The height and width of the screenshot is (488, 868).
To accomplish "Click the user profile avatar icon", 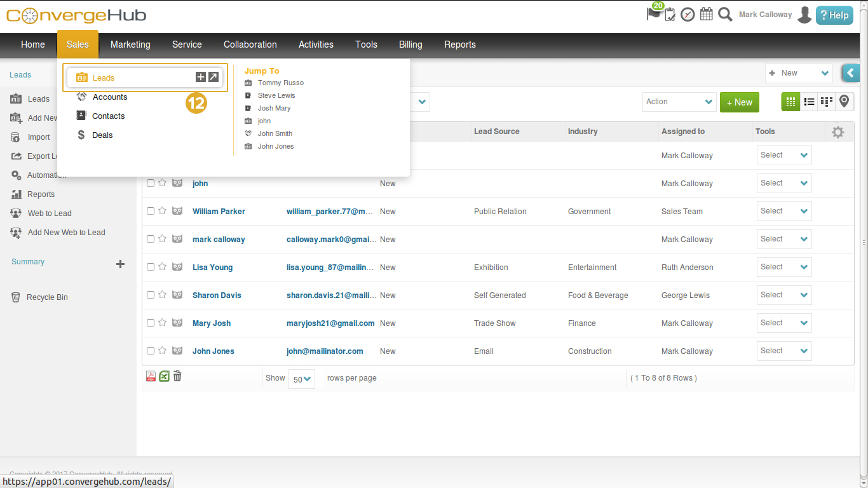I will point(804,15).
